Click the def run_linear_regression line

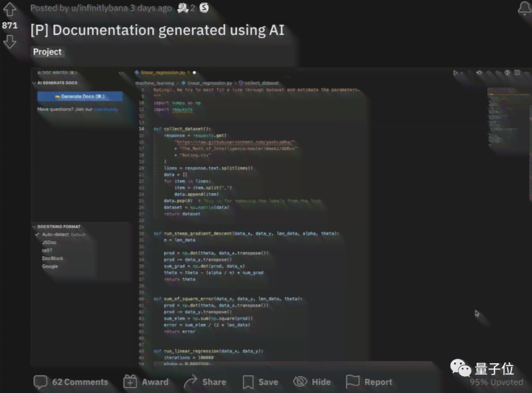point(208,351)
